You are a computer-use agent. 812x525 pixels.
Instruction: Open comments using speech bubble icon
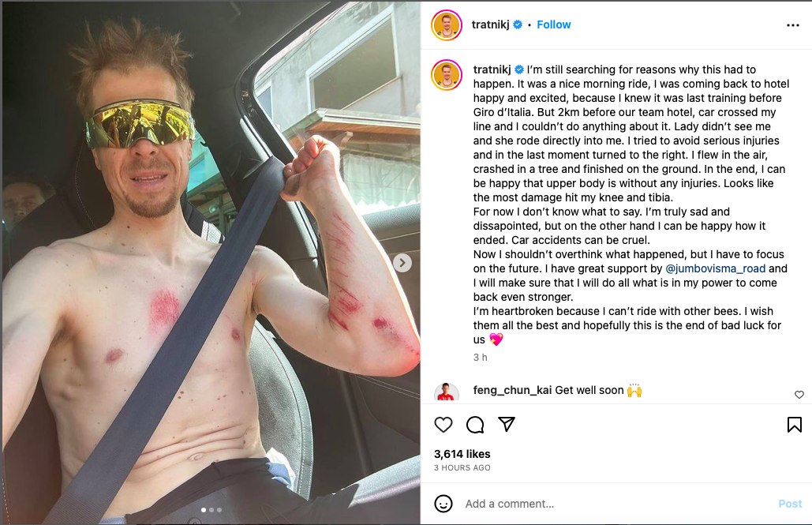[475, 425]
